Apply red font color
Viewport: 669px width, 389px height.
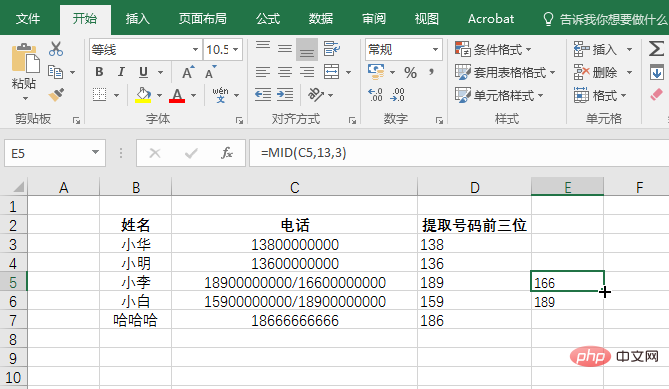tap(177, 95)
